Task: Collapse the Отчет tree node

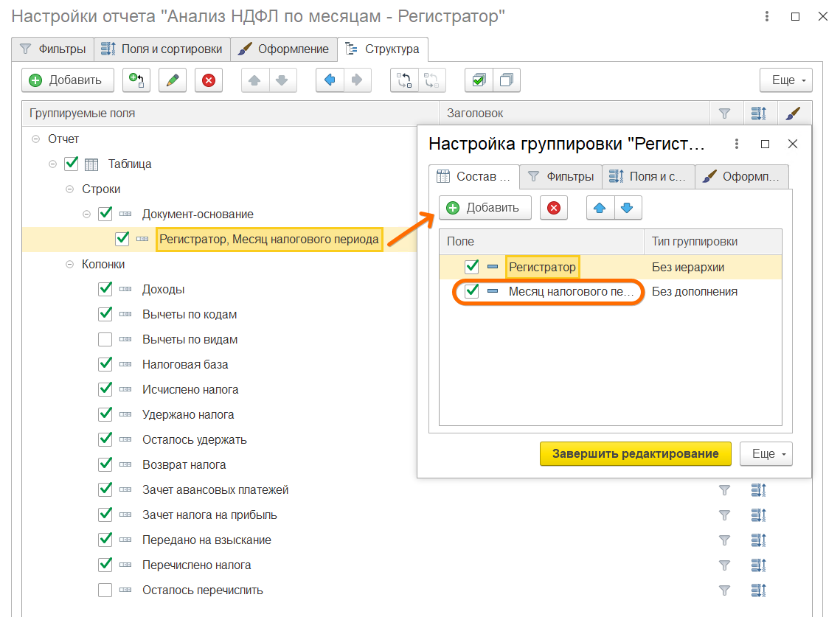Action: click(x=36, y=139)
